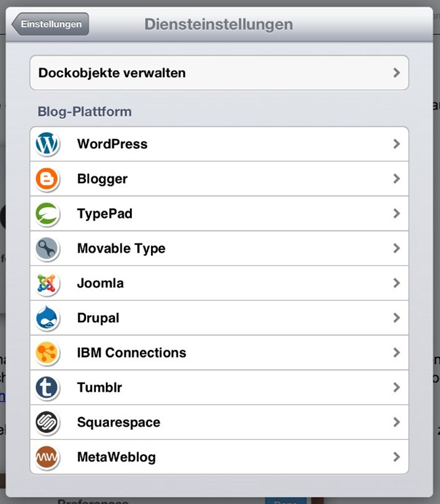Tap the WordPress logo icon
Screen dimensions: 440x504
47,144
